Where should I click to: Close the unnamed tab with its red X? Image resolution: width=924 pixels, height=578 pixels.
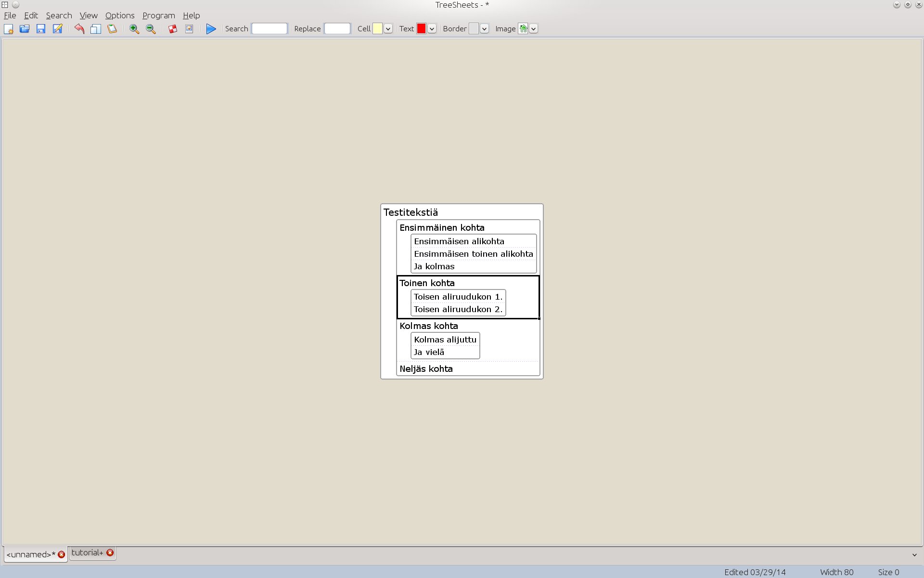pos(62,554)
